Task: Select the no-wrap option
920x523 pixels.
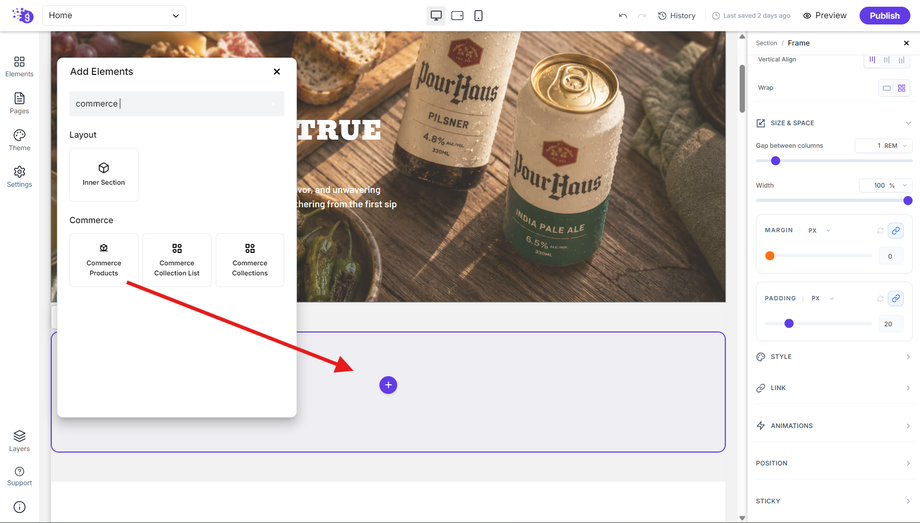Action: pyautogui.click(x=887, y=88)
